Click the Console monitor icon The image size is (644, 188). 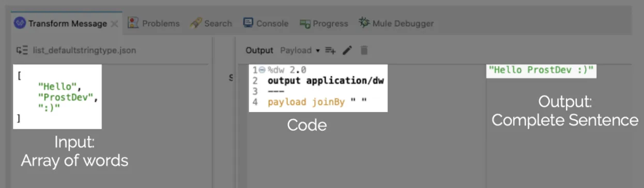[x=248, y=23]
